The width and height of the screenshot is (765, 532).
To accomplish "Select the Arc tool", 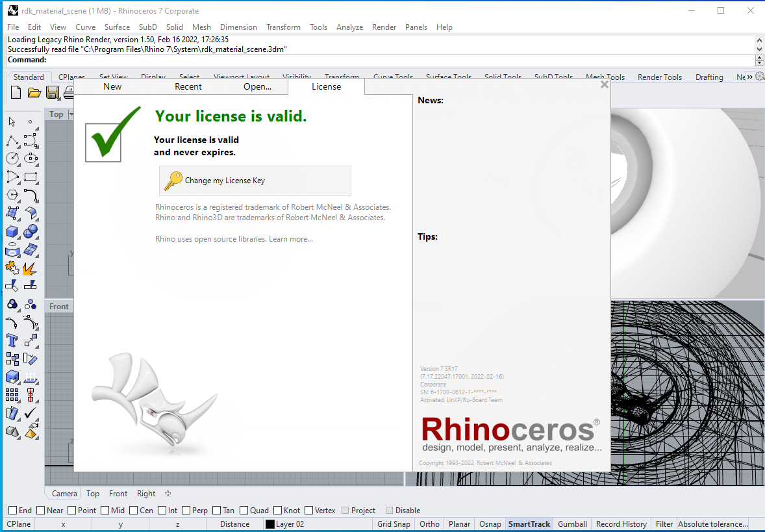I will (12, 177).
